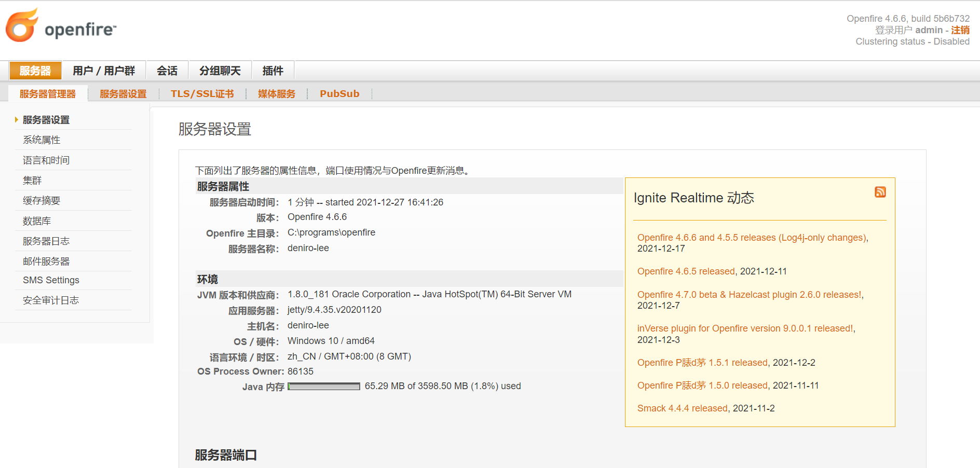Viewport: 980px width, 468px height.
Task: Click the 服务器端口 section heading
Action: click(x=226, y=455)
